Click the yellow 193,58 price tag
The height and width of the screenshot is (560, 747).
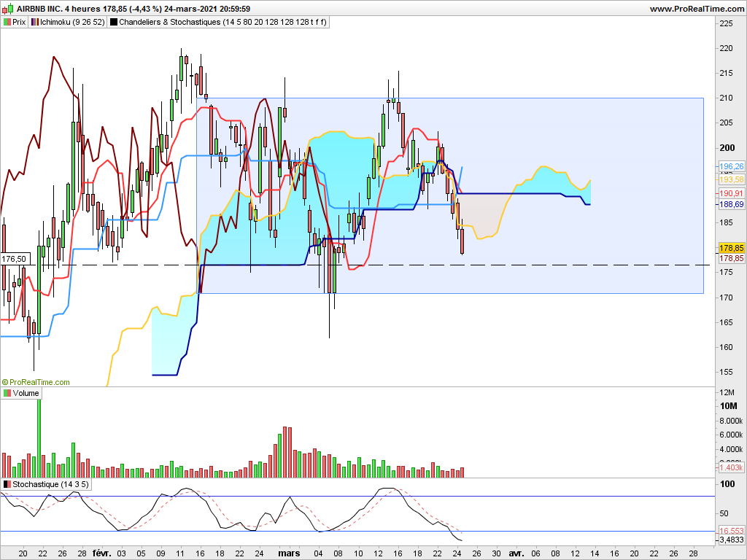[x=731, y=179]
